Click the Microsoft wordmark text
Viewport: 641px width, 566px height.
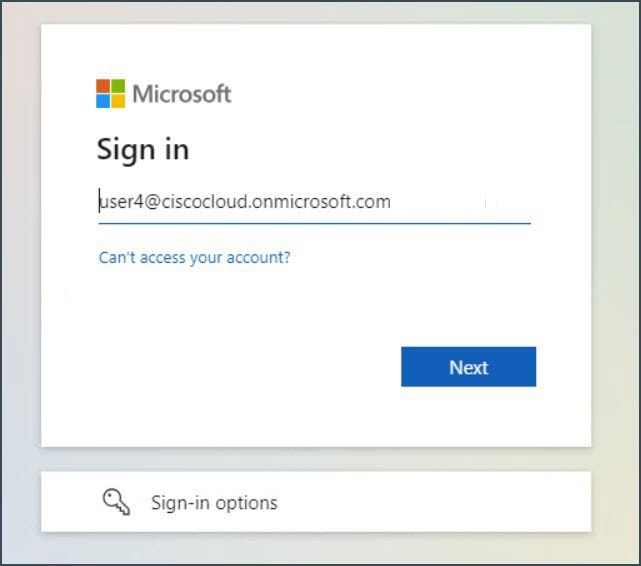(x=182, y=94)
